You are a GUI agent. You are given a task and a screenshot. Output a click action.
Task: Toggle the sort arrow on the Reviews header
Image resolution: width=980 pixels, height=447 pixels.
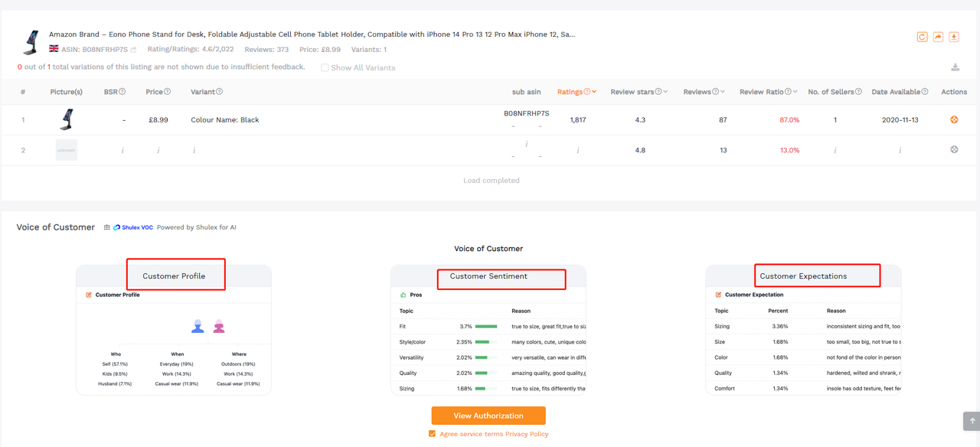tap(723, 92)
